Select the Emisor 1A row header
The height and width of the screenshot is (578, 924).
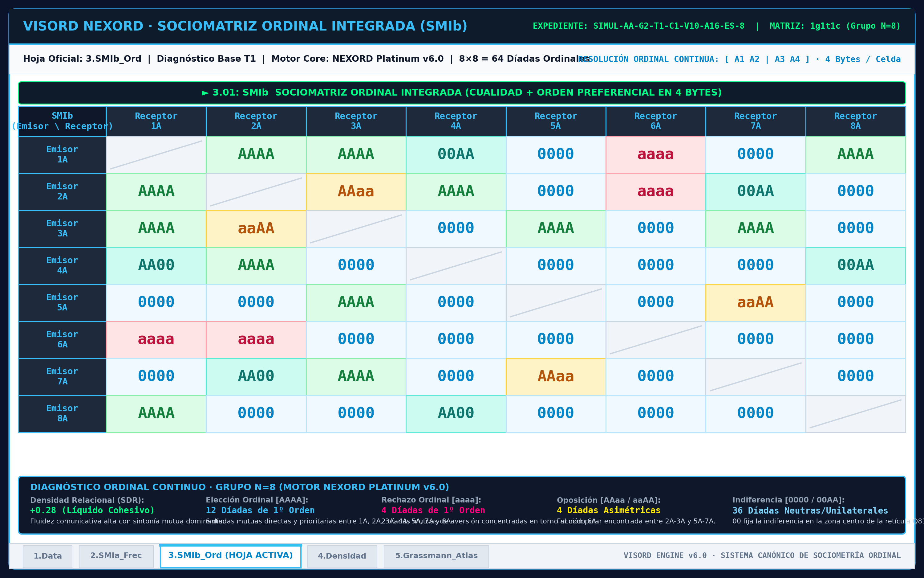pyautogui.click(x=62, y=155)
